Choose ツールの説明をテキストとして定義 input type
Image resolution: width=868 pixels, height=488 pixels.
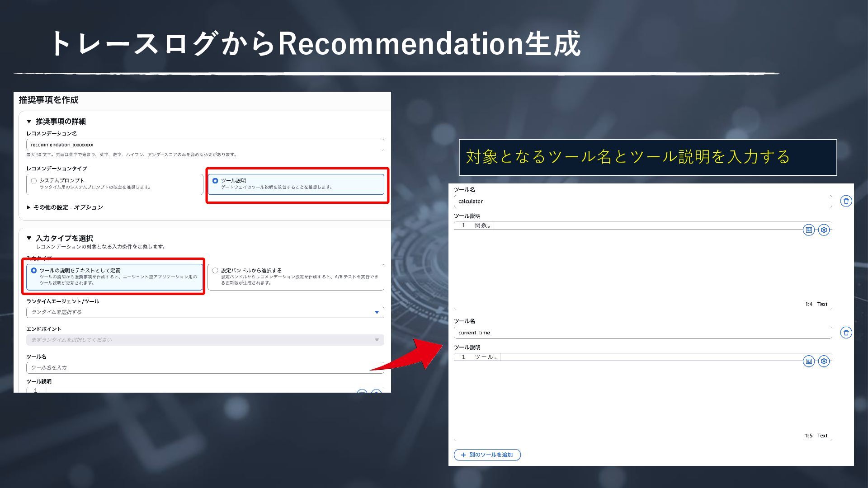coord(34,271)
